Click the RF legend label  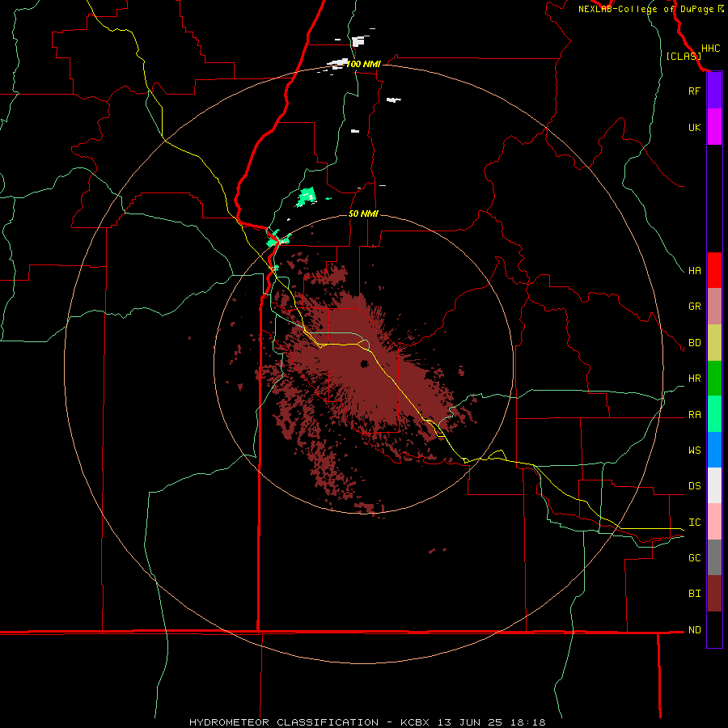pyautogui.click(x=694, y=91)
